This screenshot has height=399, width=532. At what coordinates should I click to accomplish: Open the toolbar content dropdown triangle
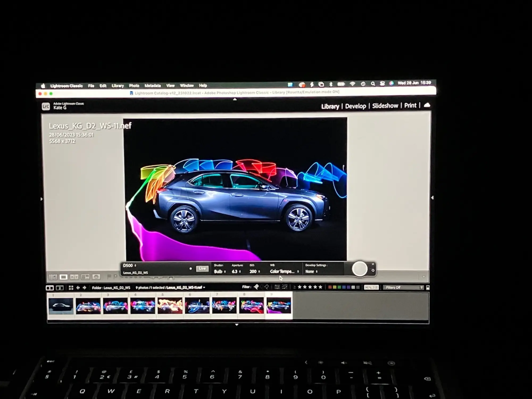coord(424,277)
